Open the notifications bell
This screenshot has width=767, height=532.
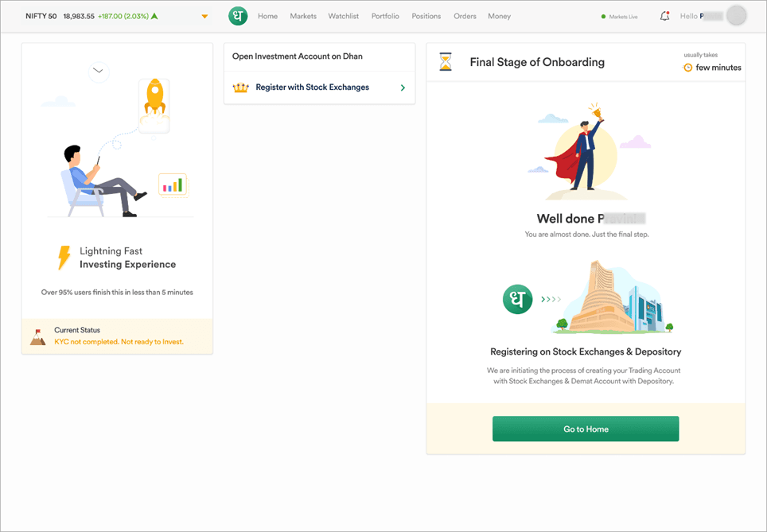click(x=664, y=16)
